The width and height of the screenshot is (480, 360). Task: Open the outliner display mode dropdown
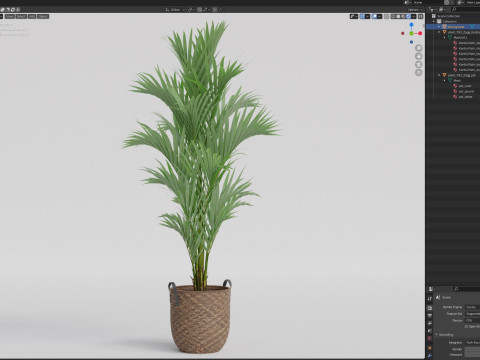pyautogui.click(x=442, y=10)
